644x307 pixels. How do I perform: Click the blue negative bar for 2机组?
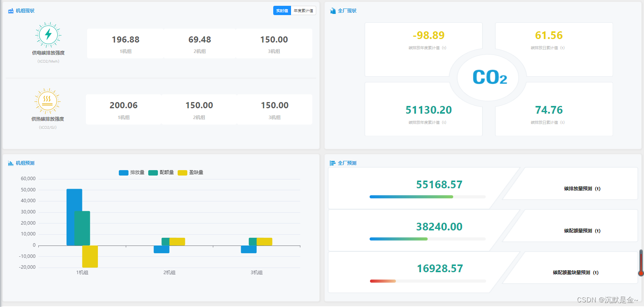click(161, 249)
